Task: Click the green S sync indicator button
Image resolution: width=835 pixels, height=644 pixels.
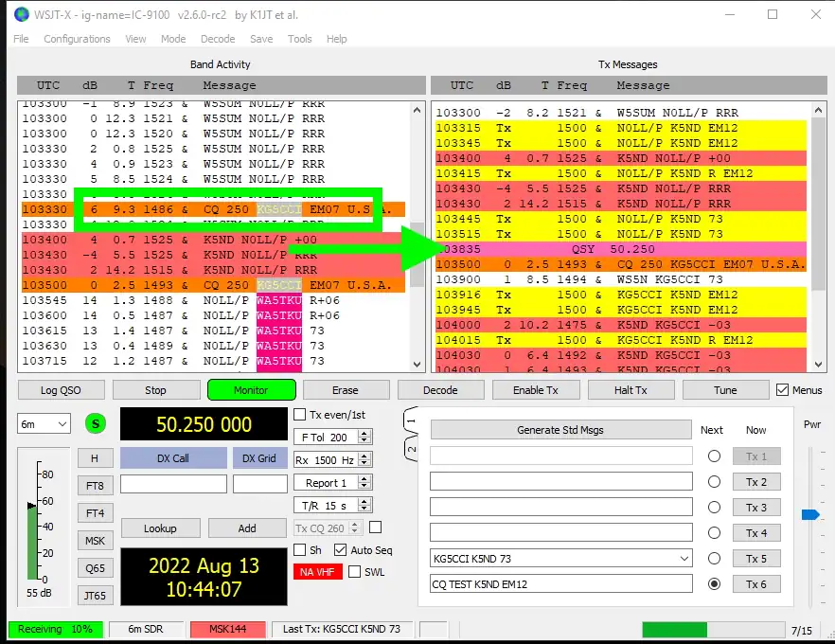Action: tap(95, 423)
